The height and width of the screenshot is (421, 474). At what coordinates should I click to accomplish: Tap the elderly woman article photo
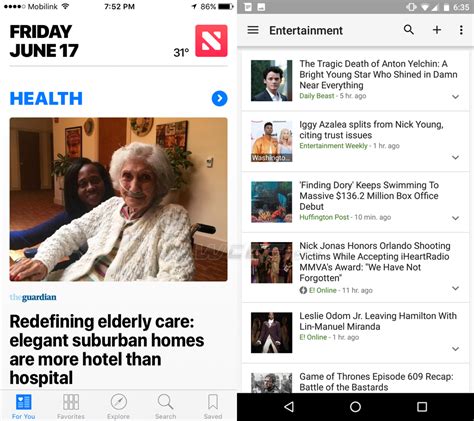click(x=119, y=199)
